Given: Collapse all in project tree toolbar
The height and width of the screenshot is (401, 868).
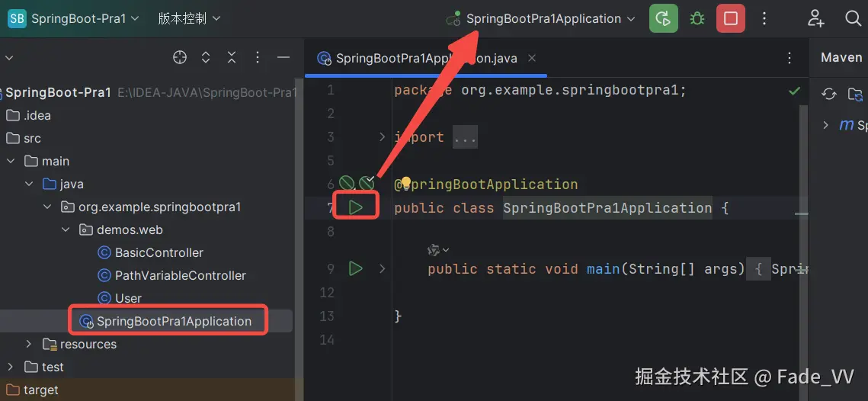Looking at the screenshot, I should coord(232,57).
